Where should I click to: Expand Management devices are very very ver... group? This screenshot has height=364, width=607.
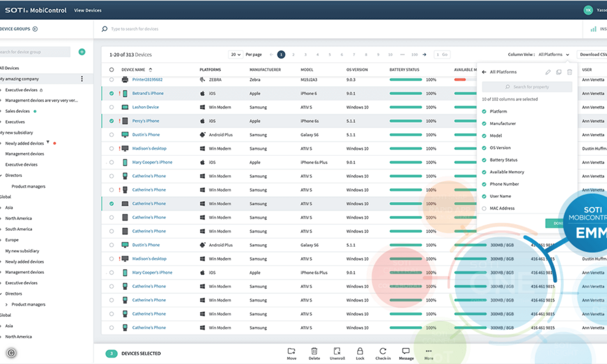click(2, 101)
